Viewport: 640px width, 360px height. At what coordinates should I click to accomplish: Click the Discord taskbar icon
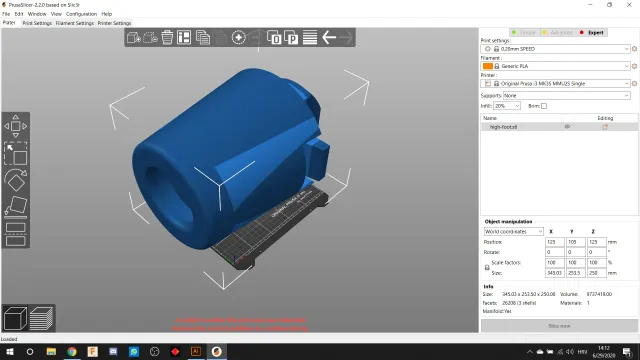tap(113, 351)
